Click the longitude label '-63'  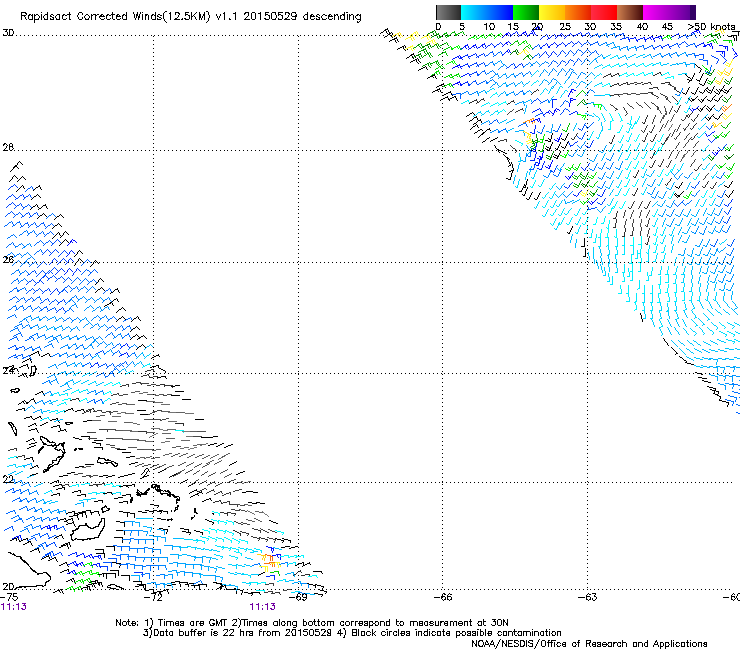point(588,597)
